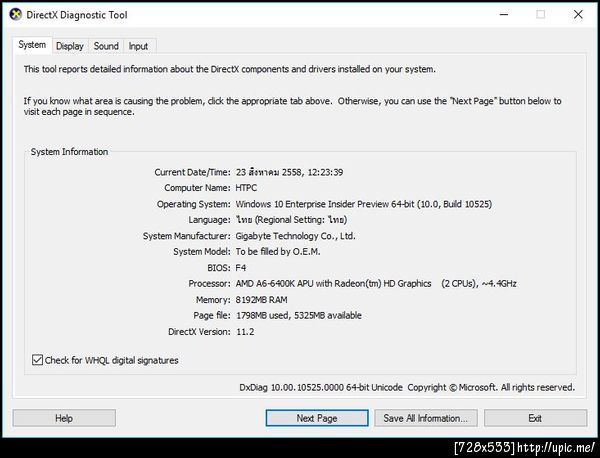Go to the Next Page
This screenshot has width=600, height=458.
pyautogui.click(x=317, y=418)
